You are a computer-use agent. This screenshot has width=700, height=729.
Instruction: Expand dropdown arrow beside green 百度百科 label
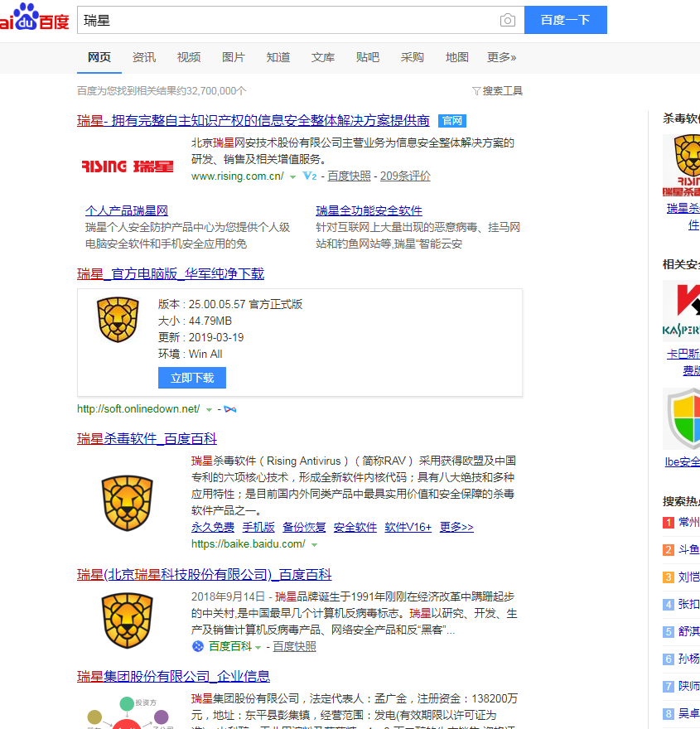pyautogui.click(x=258, y=648)
